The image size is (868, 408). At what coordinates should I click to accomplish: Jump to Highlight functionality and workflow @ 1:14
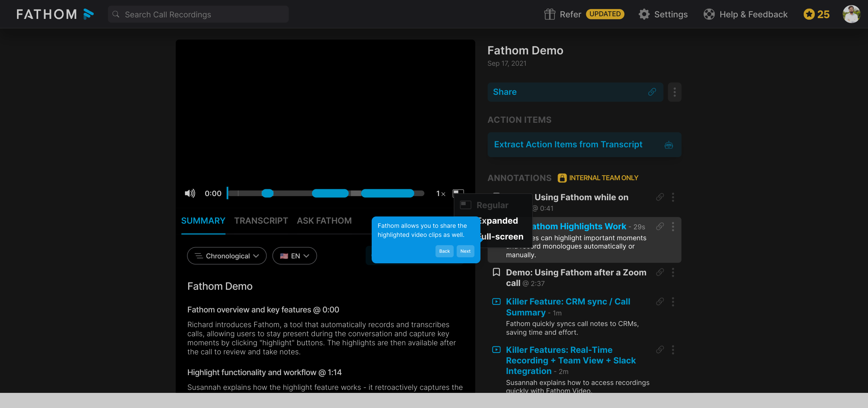click(264, 372)
